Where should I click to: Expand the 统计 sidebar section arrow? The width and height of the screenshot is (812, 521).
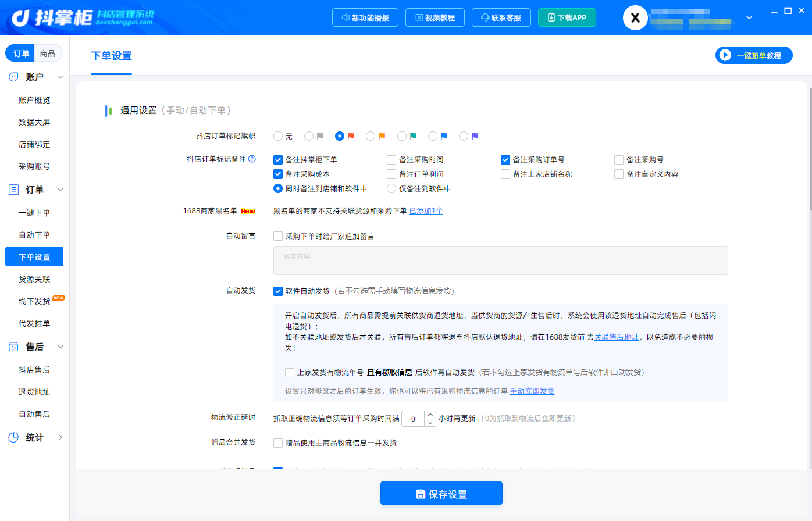coord(60,437)
